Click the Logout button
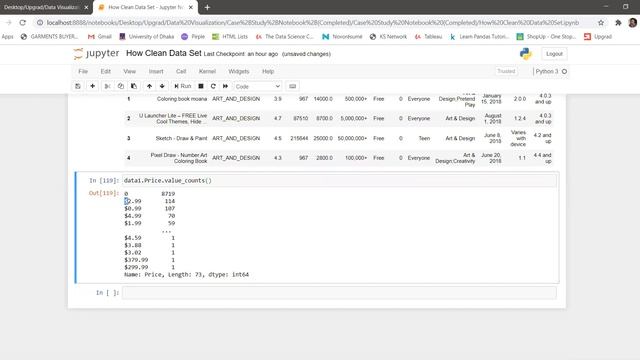The height and width of the screenshot is (360, 640). click(x=554, y=54)
